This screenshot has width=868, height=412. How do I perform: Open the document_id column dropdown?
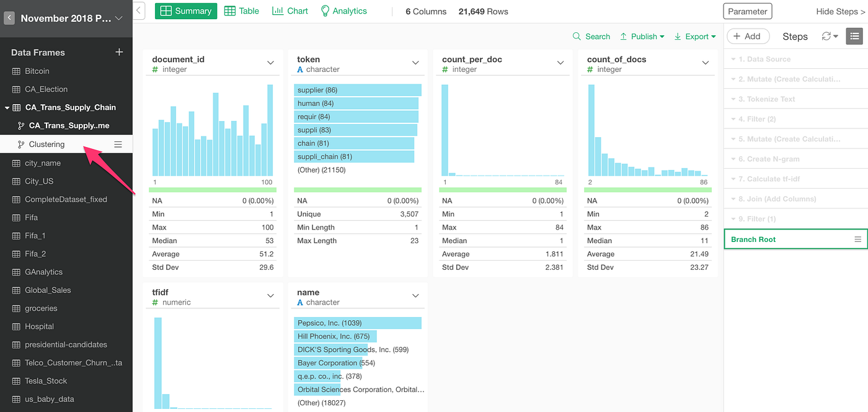point(271,63)
